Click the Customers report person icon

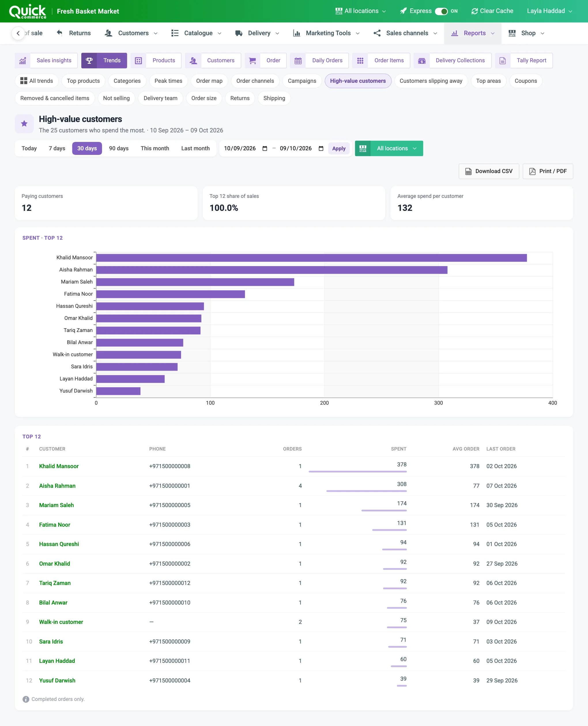coord(193,60)
